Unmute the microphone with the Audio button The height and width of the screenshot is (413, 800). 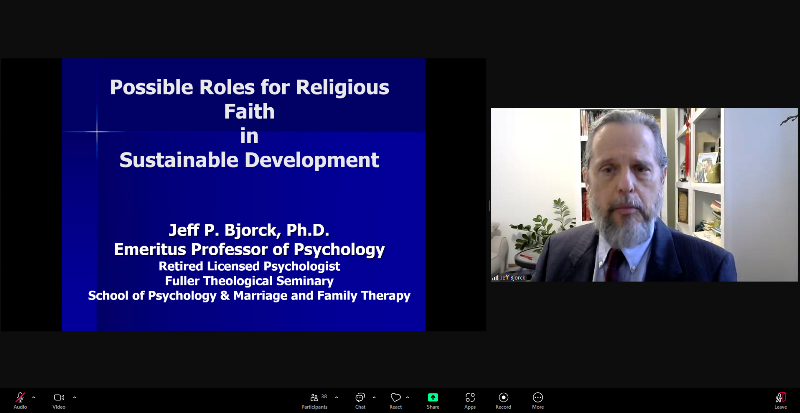coord(20,400)
